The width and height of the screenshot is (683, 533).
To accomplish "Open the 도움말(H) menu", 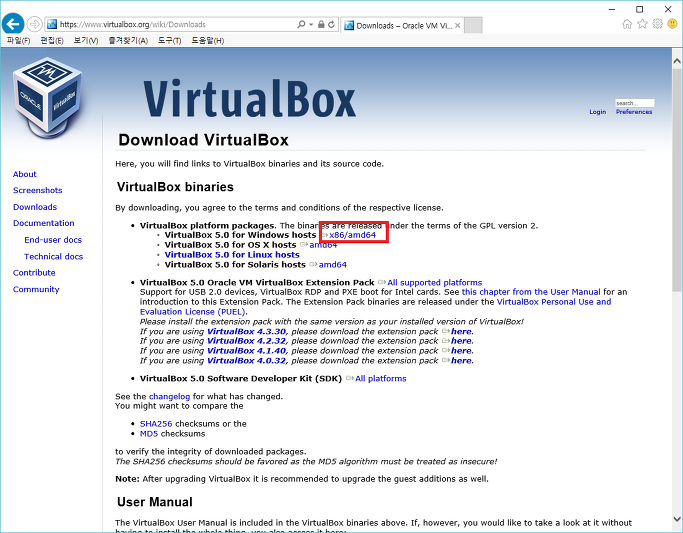I will [208, 40].
